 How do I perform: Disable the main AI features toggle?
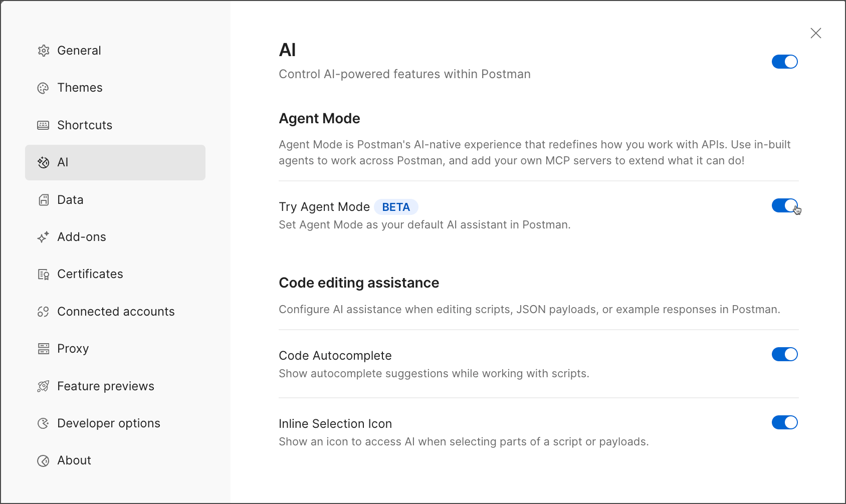click(784, 62)
